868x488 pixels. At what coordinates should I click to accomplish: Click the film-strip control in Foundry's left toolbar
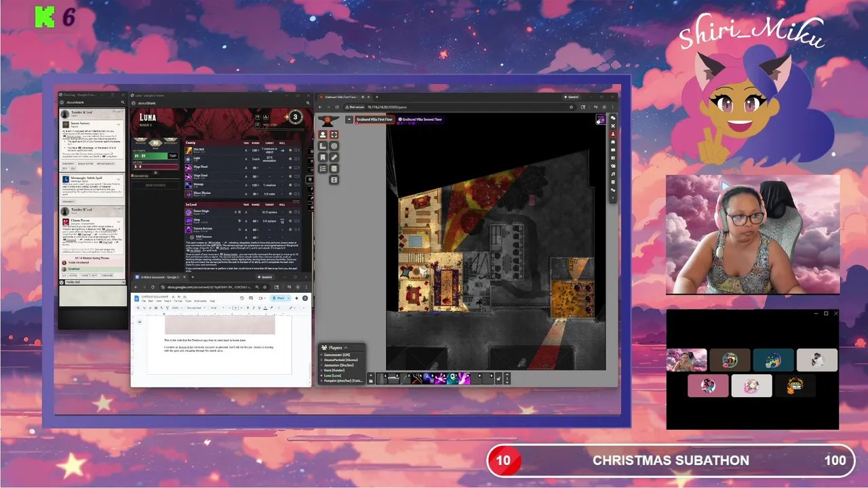334,180
